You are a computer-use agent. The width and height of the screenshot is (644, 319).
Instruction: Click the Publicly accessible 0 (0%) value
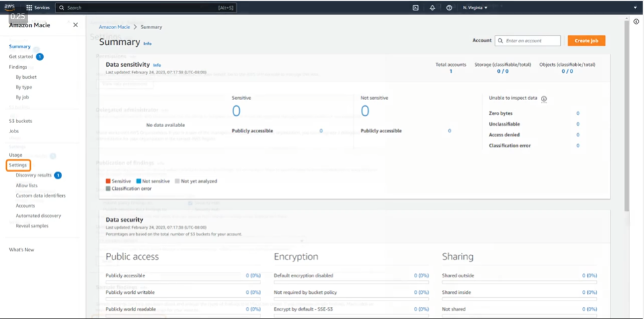coord(253,275)
